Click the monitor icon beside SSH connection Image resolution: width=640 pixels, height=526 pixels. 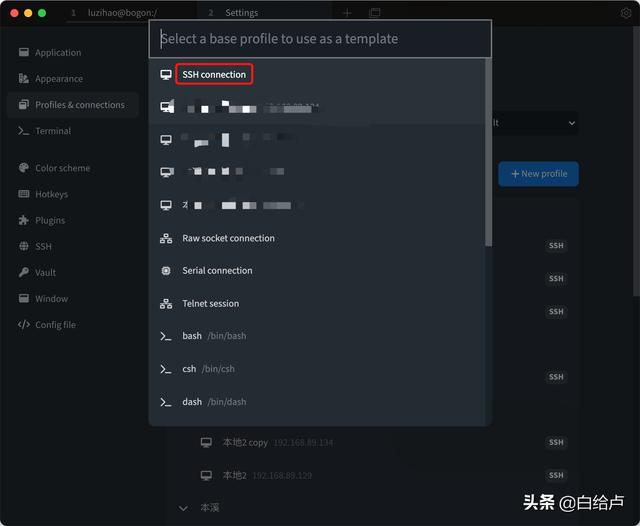tap(166, 75)
